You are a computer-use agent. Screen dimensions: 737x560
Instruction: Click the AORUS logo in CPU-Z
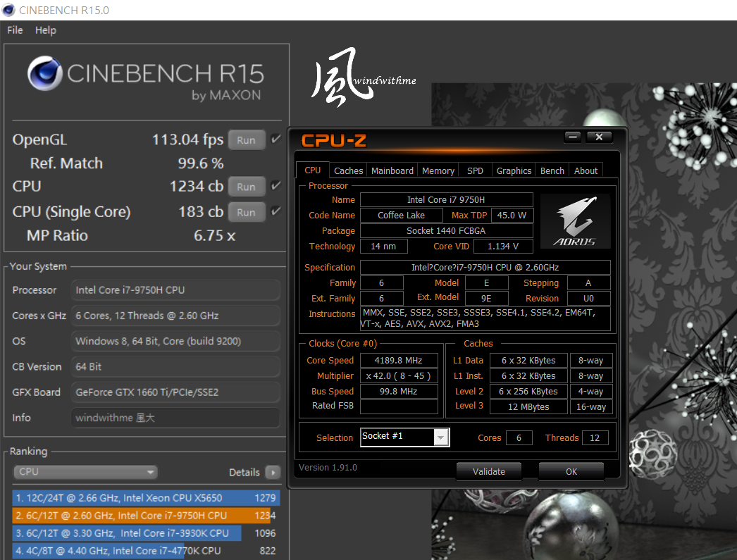(x=576, y=221)
